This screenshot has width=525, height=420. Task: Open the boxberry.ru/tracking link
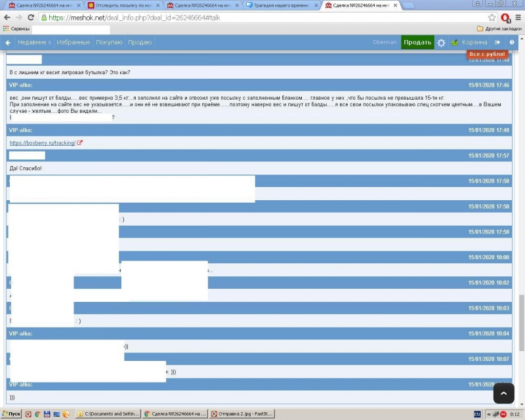click(43, 143)
